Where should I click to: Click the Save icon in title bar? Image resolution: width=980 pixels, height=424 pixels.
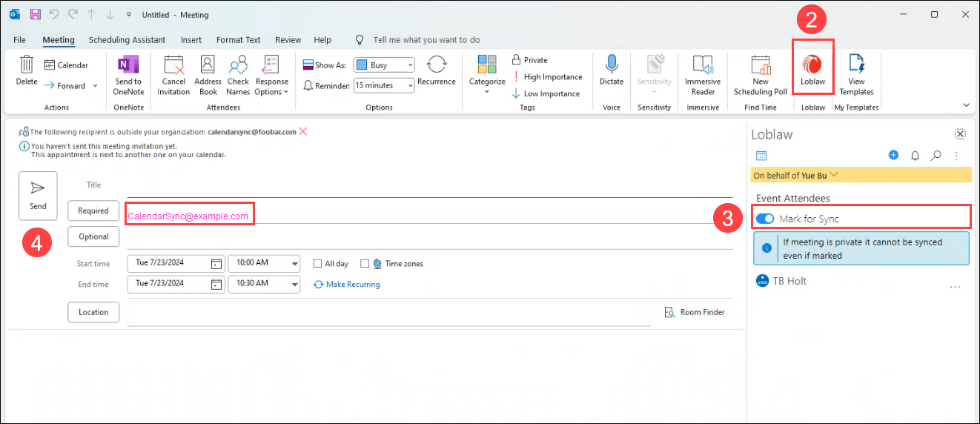[35, 14]
